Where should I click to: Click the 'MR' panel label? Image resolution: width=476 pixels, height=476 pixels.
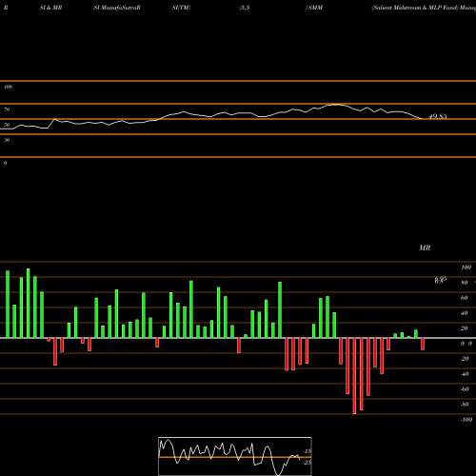pos(425,248)
